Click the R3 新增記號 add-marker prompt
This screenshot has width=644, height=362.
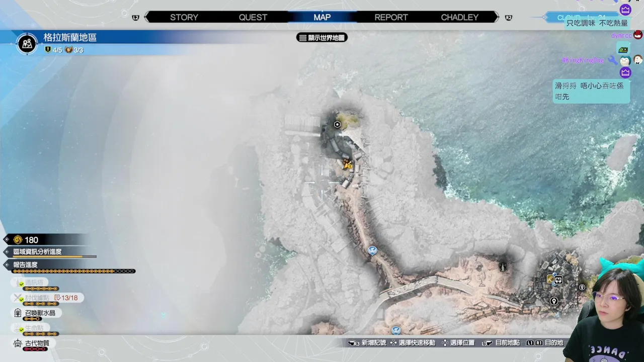point(367,343)
